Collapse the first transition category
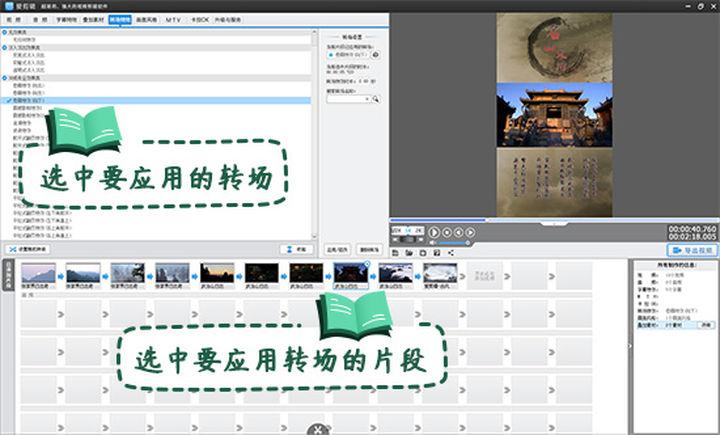720x435 pixels. click(5, 32)
